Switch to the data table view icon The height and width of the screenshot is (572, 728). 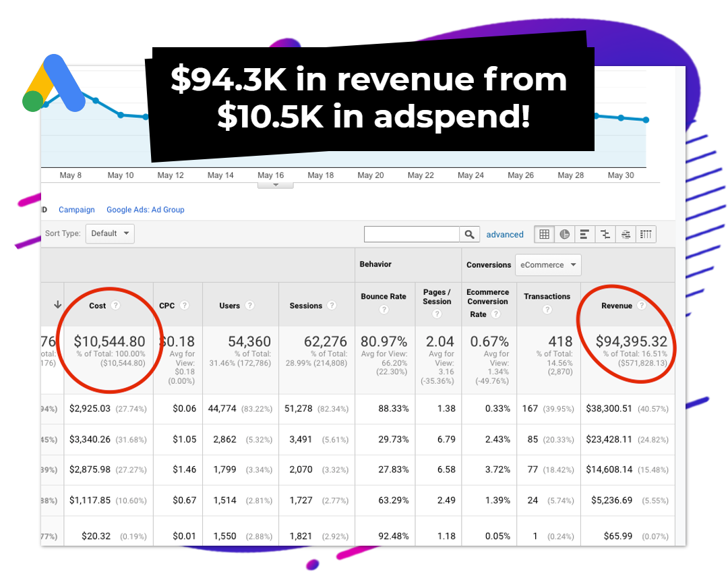[544, 234]
